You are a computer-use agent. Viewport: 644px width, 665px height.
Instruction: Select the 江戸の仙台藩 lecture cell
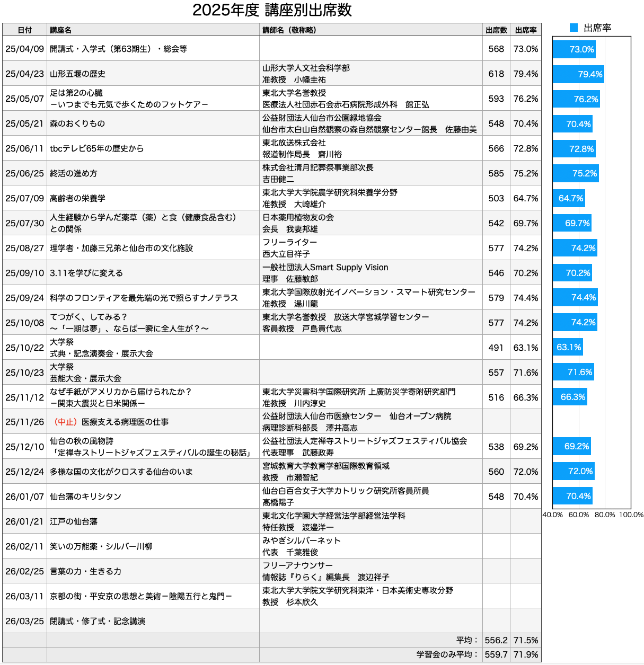(74, 522)
